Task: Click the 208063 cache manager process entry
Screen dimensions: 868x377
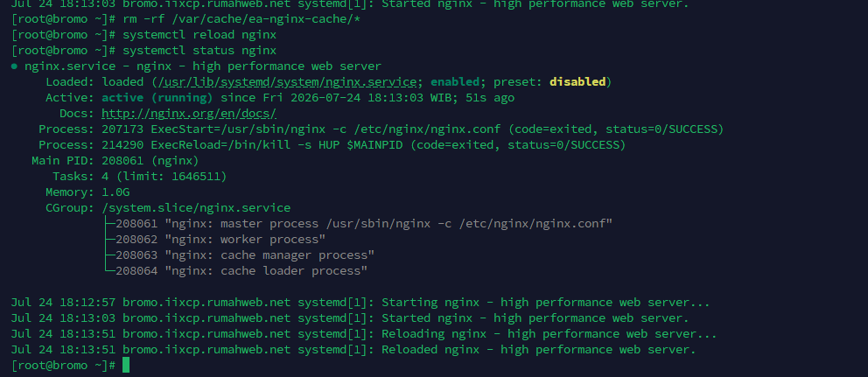Action: click(245, 255)
